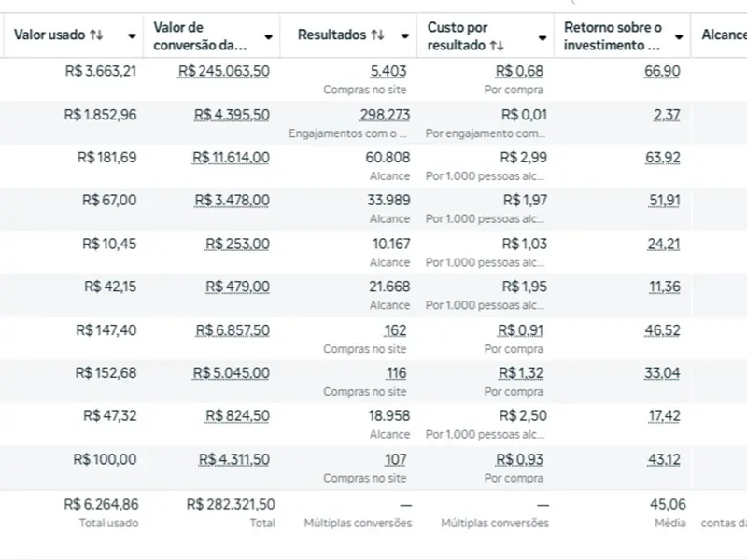Click the 5.403 Compras no site result

pos(388,72)
